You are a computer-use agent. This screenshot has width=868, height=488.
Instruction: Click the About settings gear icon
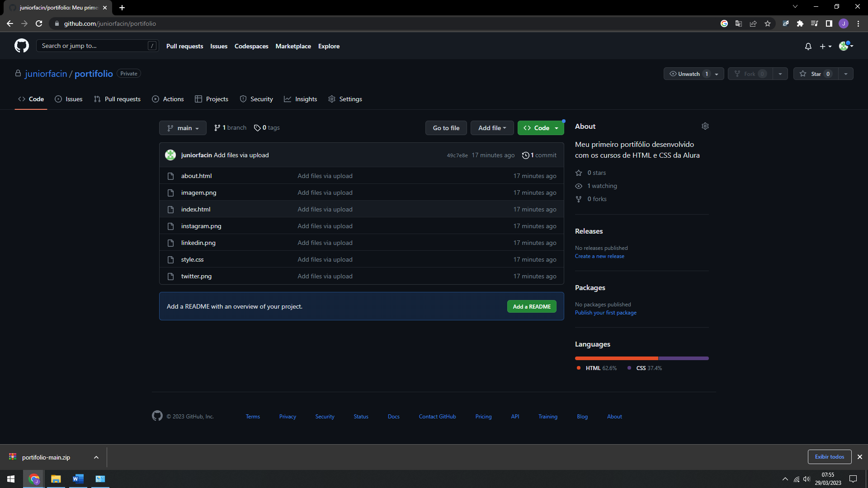705,126
